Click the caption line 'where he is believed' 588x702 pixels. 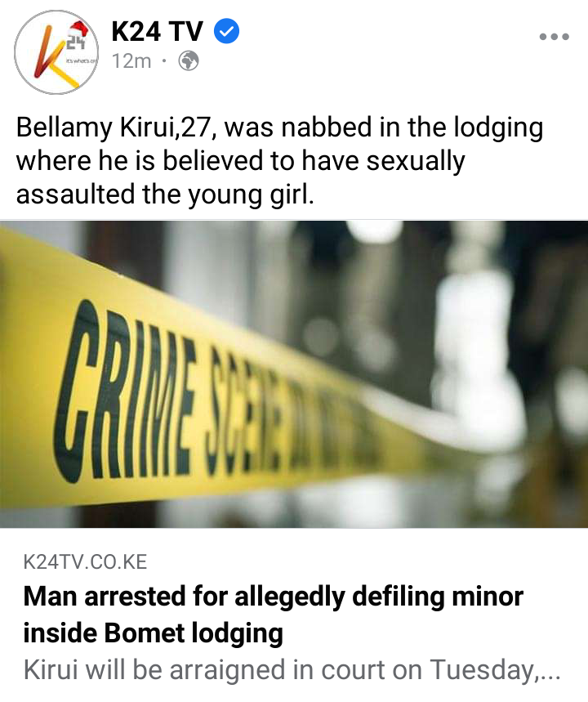[x=241, y=161]
